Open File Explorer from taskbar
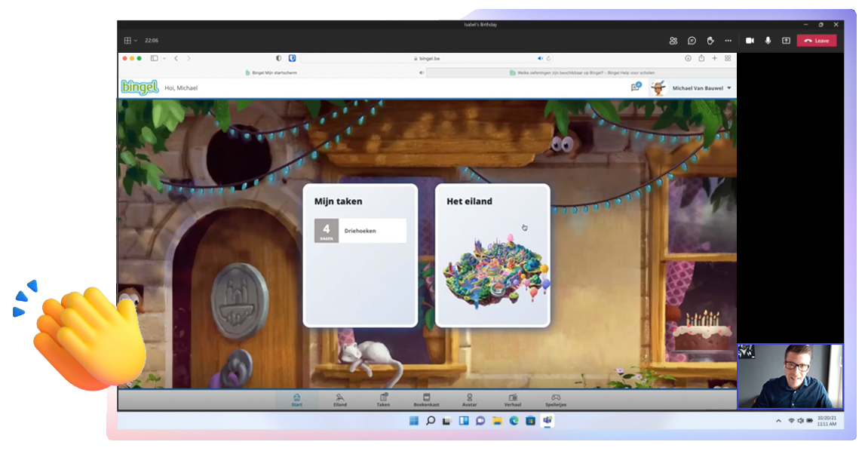Screen dimensions: 868x451 point(497,421)
